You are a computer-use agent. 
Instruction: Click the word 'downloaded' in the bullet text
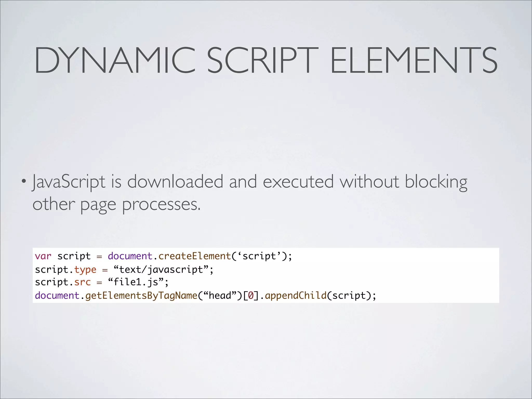click(175, 182)
